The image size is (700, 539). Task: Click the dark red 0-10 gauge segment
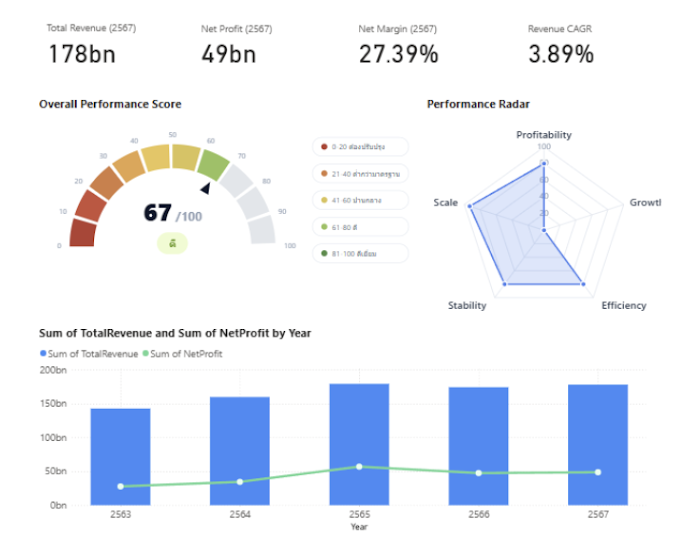(83, 233)
